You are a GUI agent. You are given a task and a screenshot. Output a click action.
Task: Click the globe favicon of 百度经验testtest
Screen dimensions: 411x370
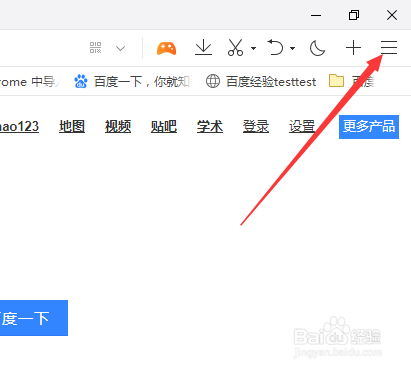pos(213,81)
